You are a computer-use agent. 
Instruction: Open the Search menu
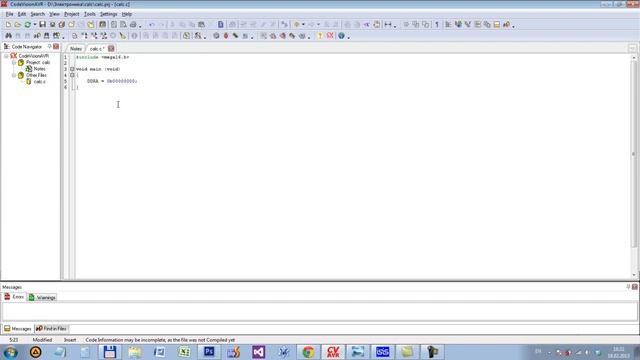pyautogui.click(x=38, y=14)
